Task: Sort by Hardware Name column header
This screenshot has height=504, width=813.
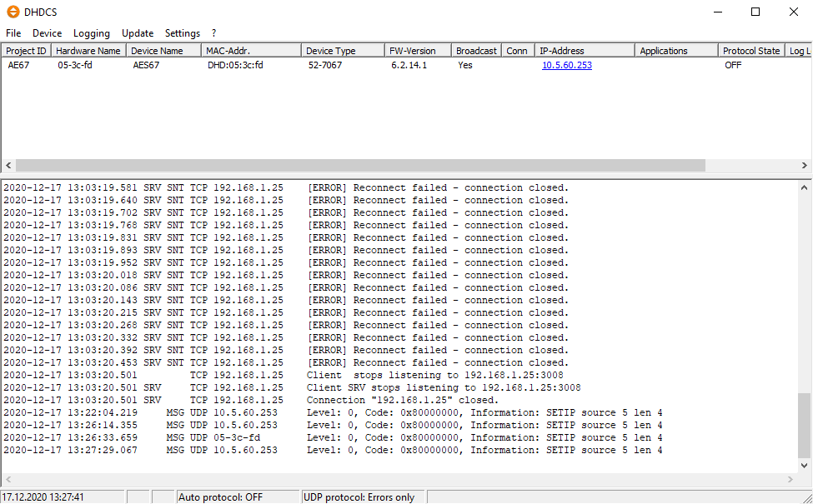Action: pos(88,51)
